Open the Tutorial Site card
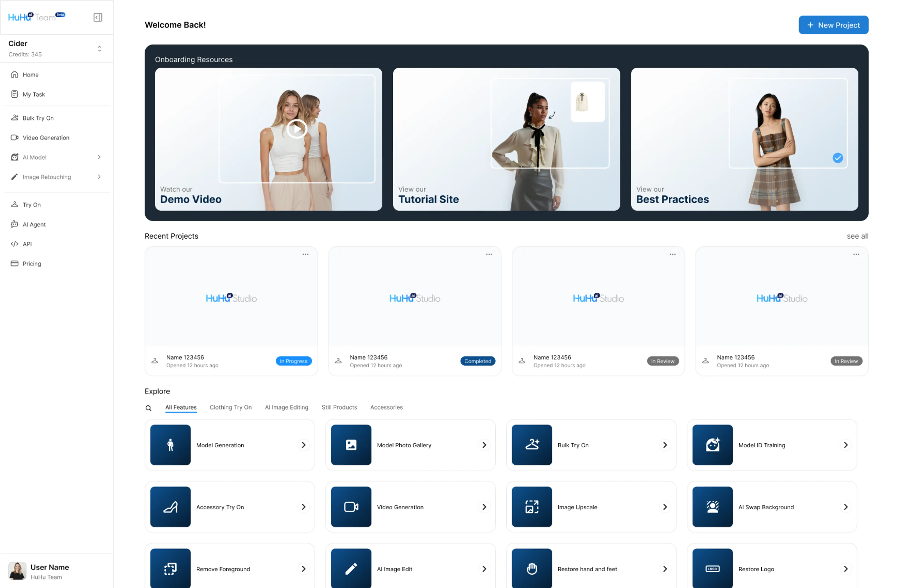899x588 pixels. (506, 139)
